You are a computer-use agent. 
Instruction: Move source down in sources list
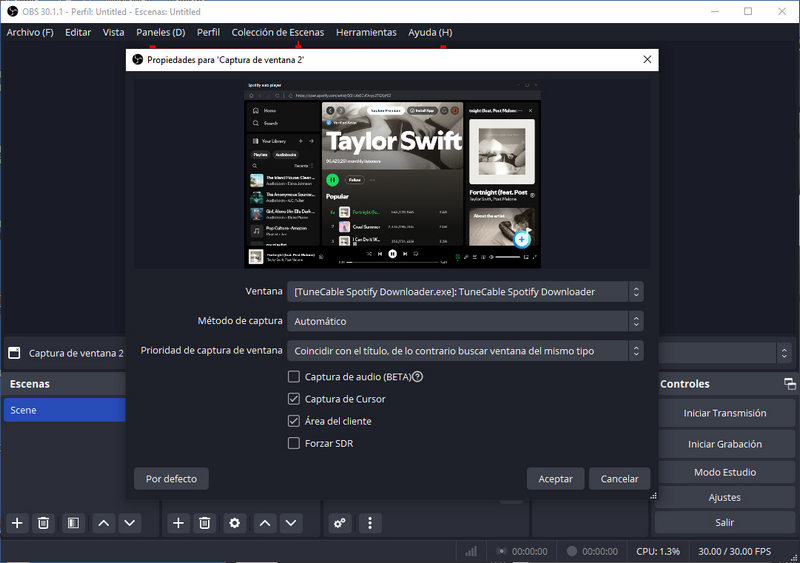(291, 523)
